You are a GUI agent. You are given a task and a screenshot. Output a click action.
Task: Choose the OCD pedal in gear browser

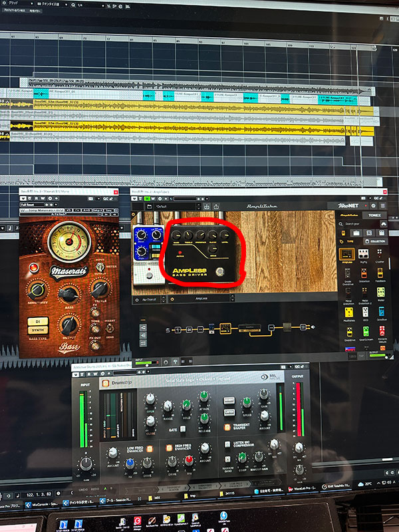tap(365, 312)
